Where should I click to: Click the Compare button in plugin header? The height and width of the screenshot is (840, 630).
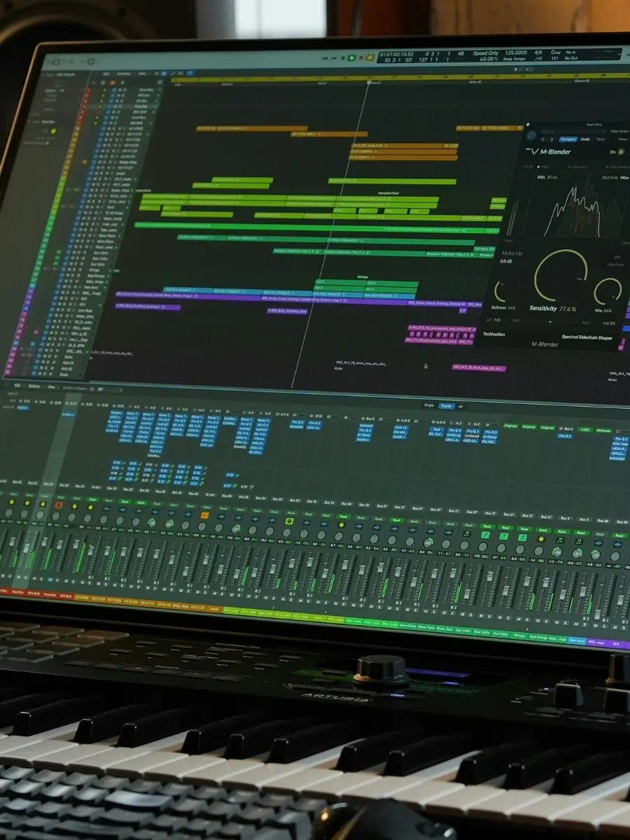click(x=568, y=139)
